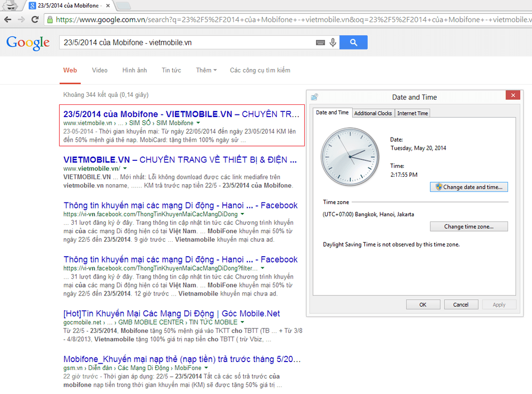Open Các công cụ tìm kiếm tools
The height and width of the screenshot is (394, 532).
(x=260, y=70)
